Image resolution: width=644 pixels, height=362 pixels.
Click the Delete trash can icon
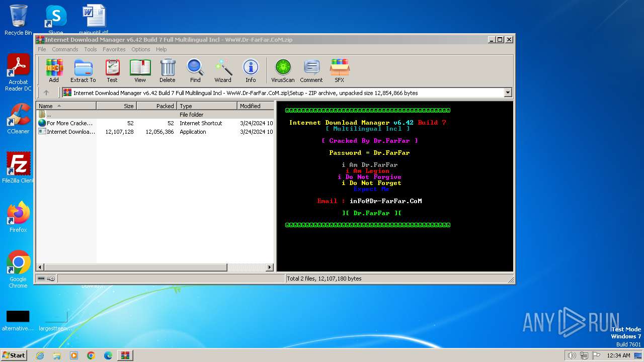click(168, 71)
